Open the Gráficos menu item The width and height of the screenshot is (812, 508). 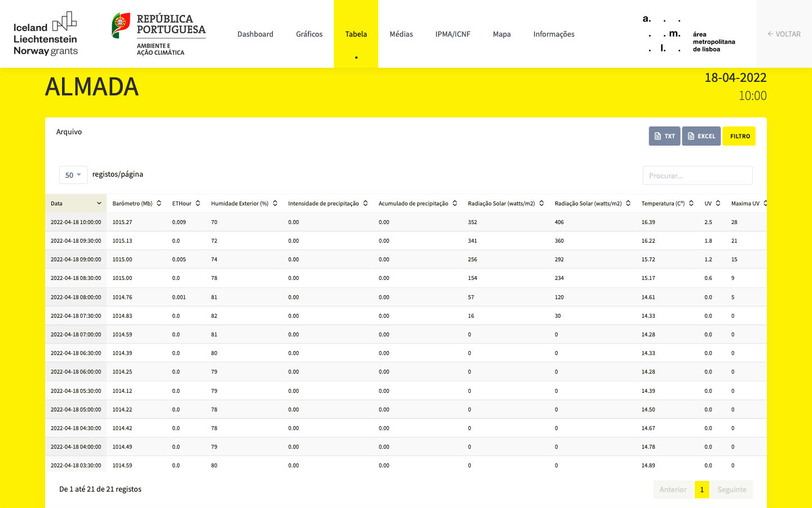pos(310,34)
